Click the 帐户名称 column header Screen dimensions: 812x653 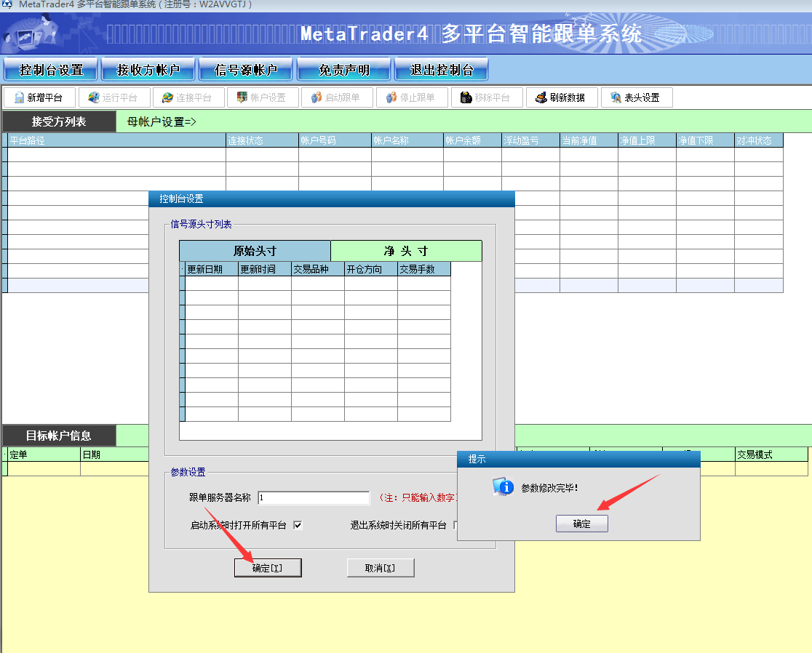pos(407,140)
